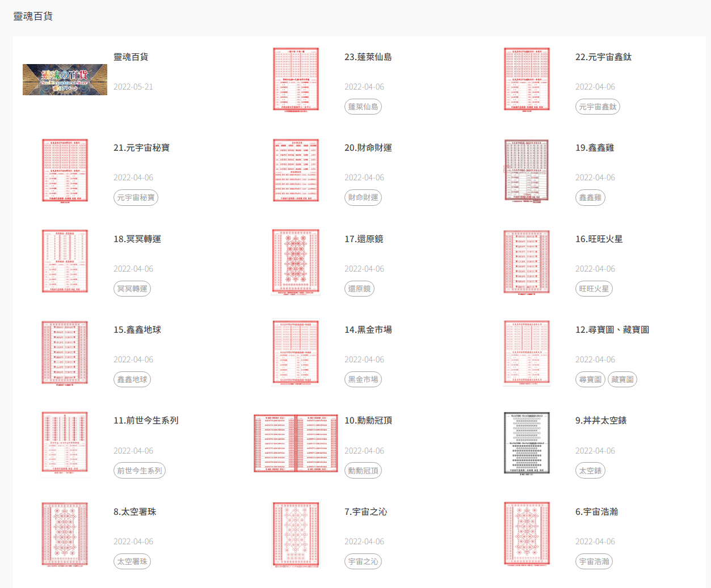Open the 18.冥冥轉運 title link

(x=137, y=239)
